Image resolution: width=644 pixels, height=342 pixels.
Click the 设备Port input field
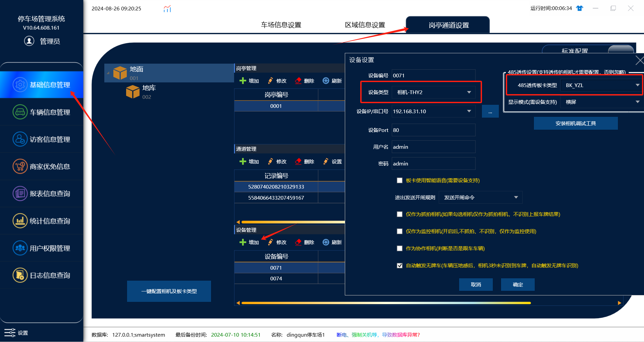click(x=434, y=130)
